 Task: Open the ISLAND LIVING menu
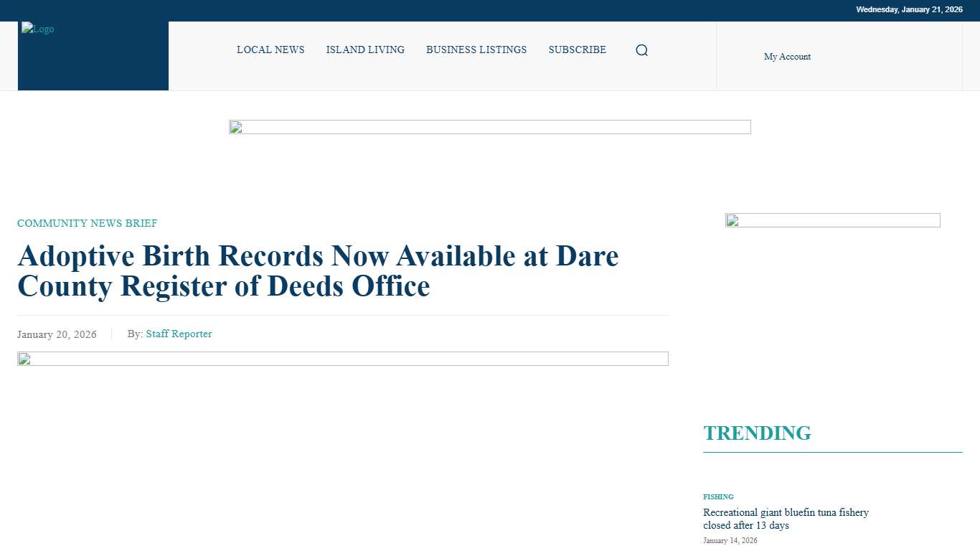point(365,50)
